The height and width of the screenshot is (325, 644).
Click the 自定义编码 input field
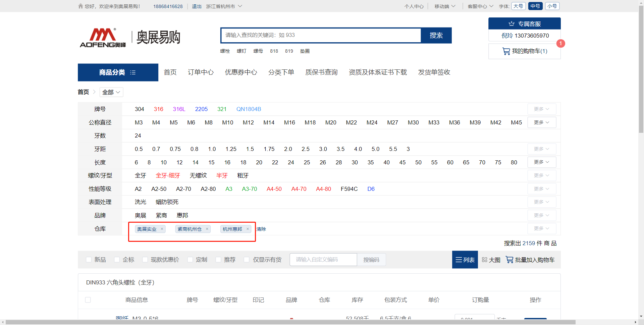coord(323,260)
